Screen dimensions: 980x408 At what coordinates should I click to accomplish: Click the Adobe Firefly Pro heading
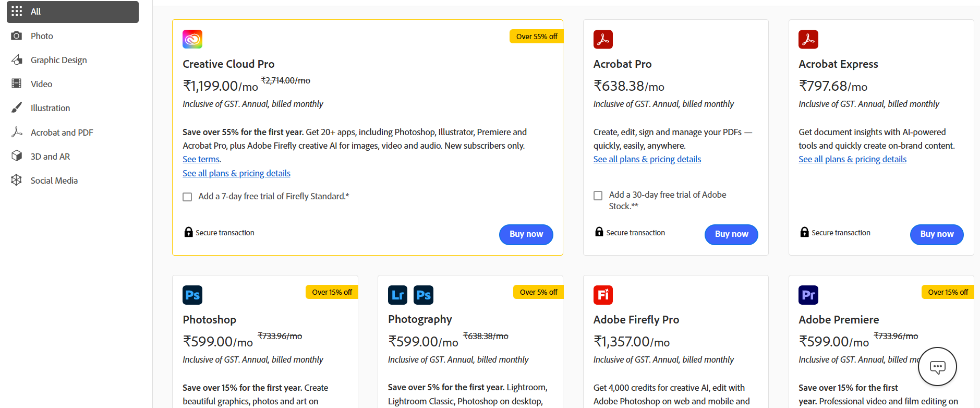636,320
